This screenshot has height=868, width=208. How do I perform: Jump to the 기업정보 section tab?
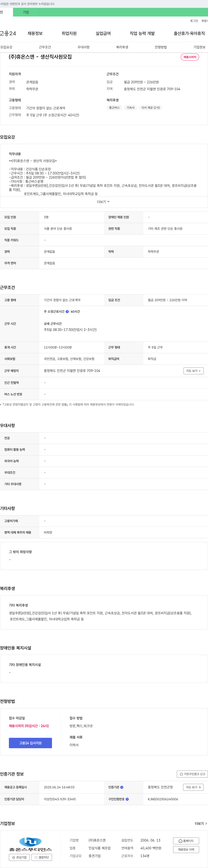pos(199,47)
